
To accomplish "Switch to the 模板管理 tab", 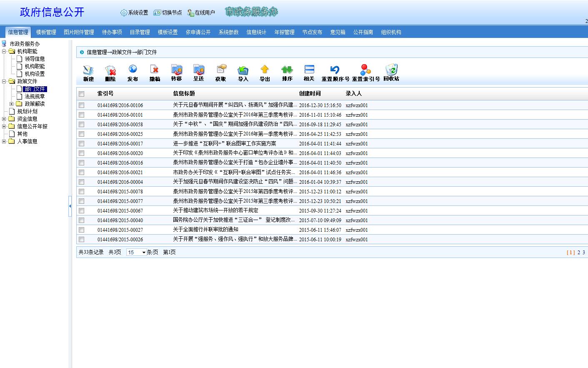I will point(46,32).
